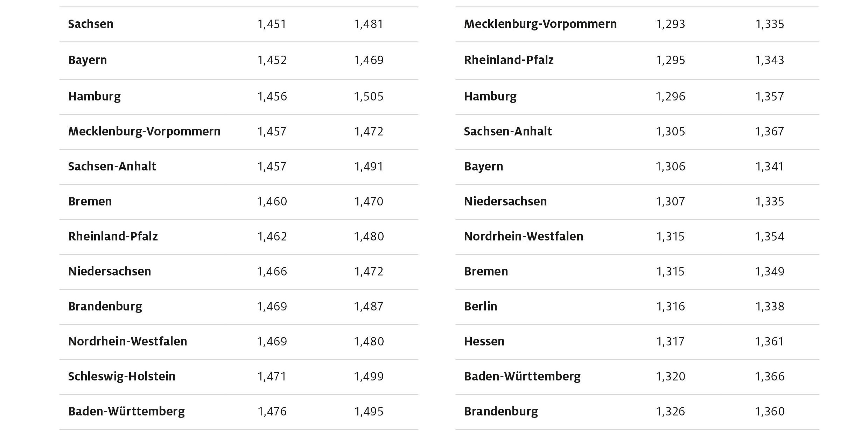Image resolution: width=868 pixels, height=434 pixels.
Task: Click the Sachsen row label
Action: tap(91, 24)
